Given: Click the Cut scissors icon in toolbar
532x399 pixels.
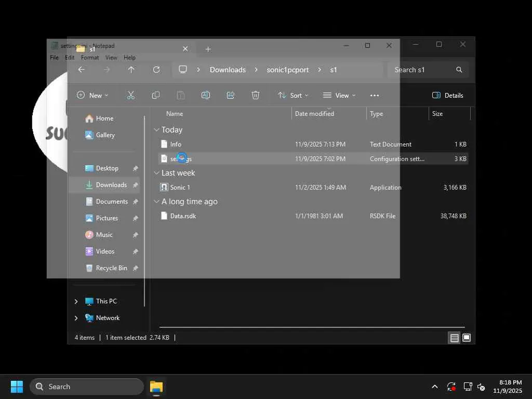Looking at the screenshot, I should pos(130,96).
